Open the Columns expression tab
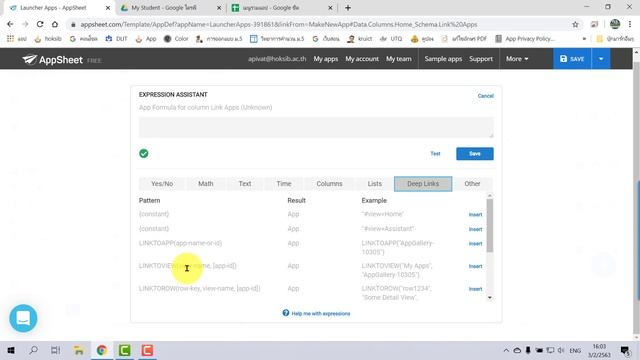The image size is (640, 360). tap(329, 184)
